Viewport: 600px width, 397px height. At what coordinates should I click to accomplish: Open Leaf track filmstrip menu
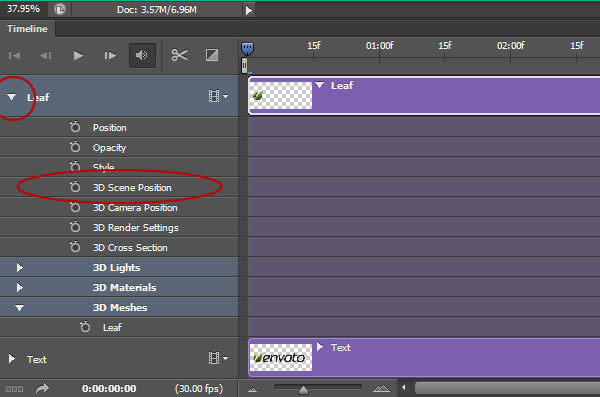pyautogui.click(x=218, y=96)
